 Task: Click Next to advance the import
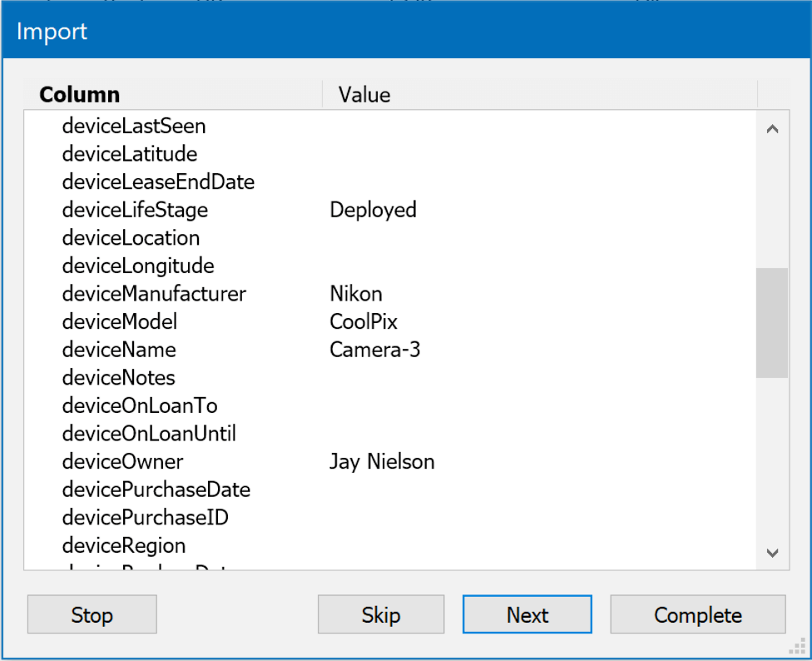tap(527, 615)
